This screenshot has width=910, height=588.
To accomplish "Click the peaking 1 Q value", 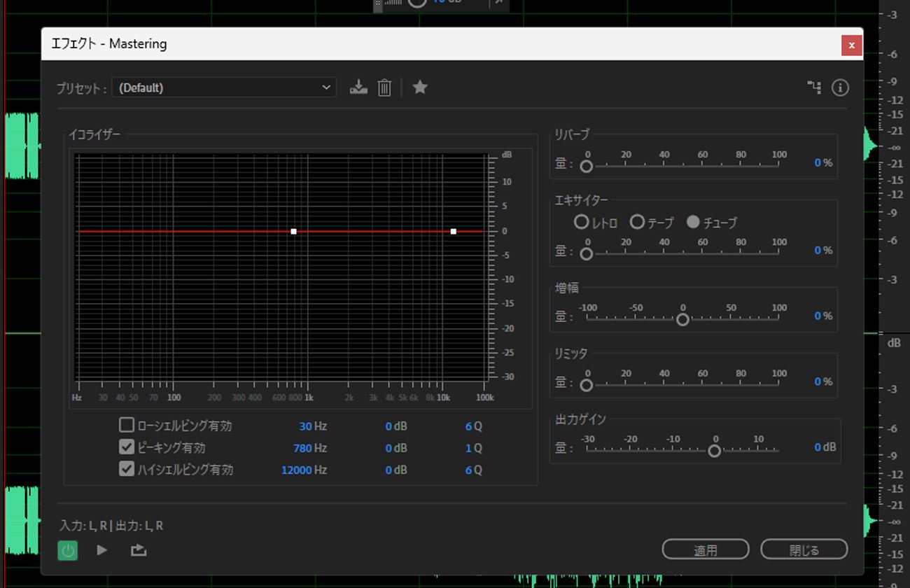I will 468,448.
